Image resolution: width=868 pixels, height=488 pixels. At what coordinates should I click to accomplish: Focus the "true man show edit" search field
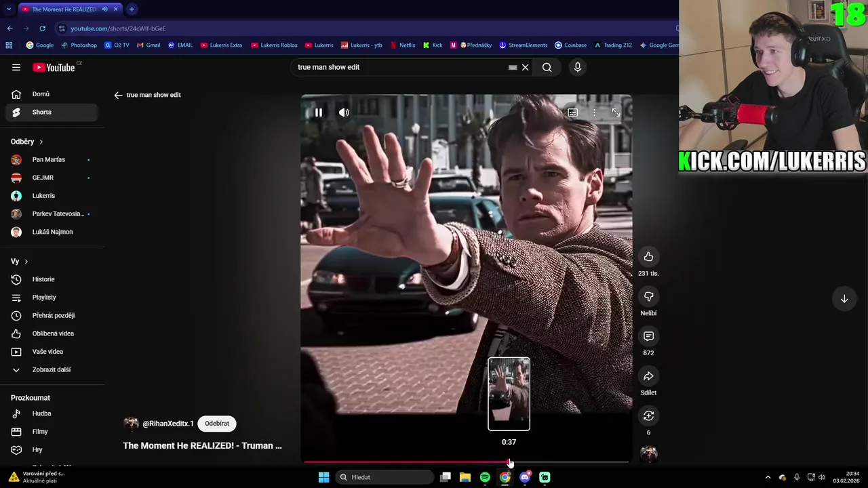click(x=400, y=67)
